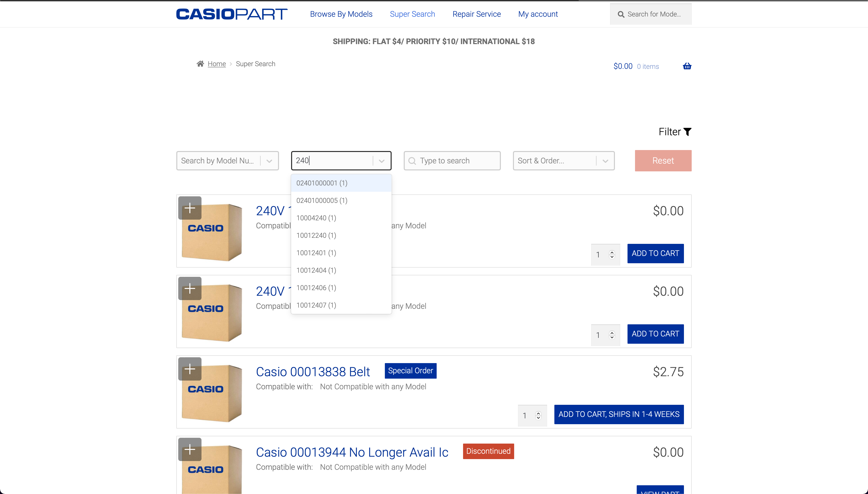Open the Sort & Order dropdown

(564, 161)
